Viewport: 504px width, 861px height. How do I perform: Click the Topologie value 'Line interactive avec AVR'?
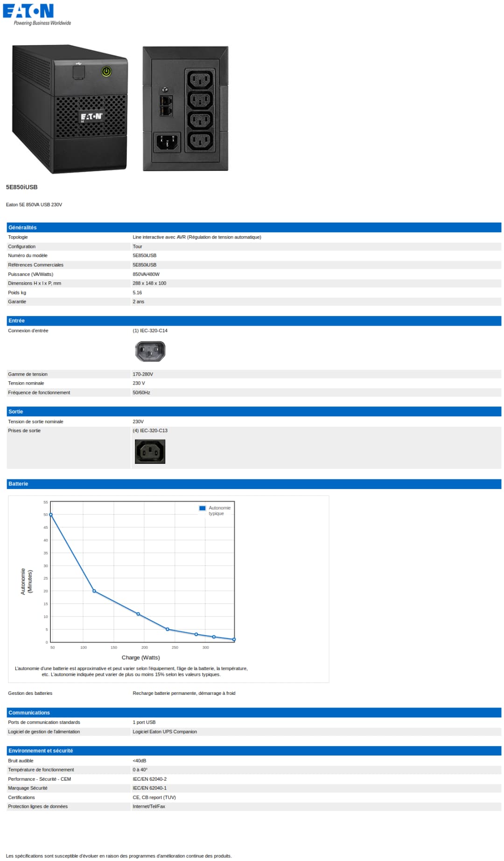(x=197, y=238)
